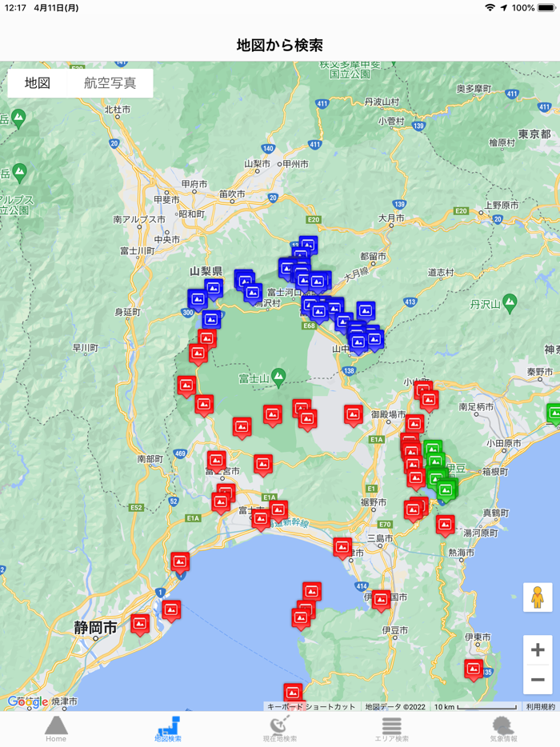
Task: Tap the red marker west of 御殿場市
Action: coord(353,414)
